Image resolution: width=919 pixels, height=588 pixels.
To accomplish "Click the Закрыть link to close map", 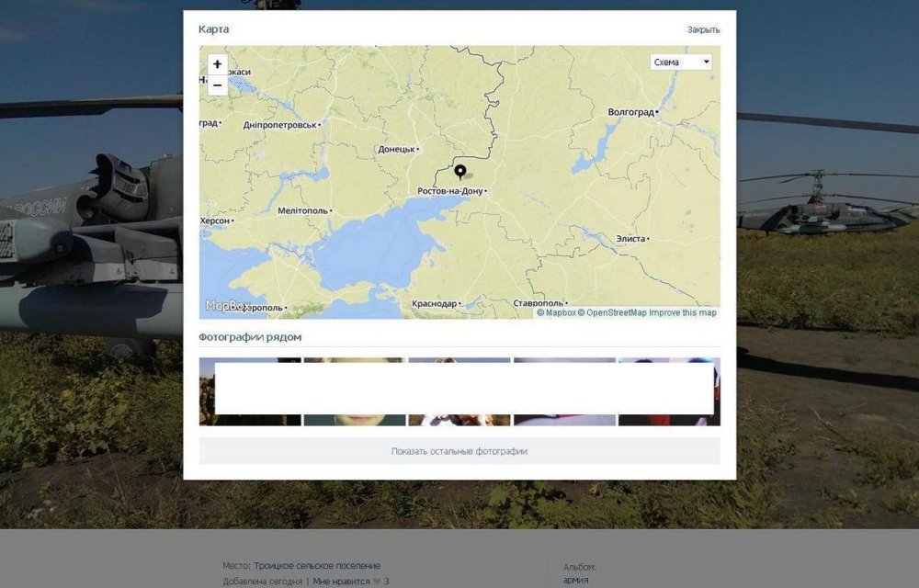I will pyautogui.click(x=703, y=29).
